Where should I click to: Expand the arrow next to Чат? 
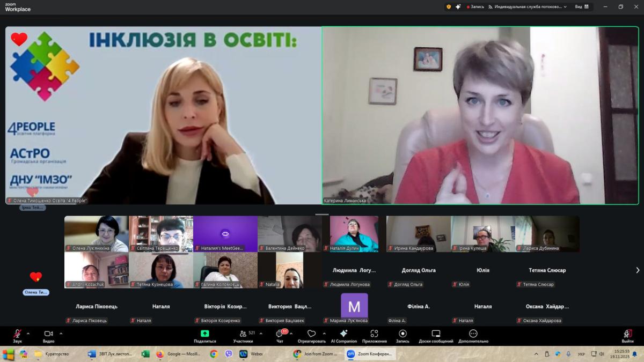[x=291, y=334]
